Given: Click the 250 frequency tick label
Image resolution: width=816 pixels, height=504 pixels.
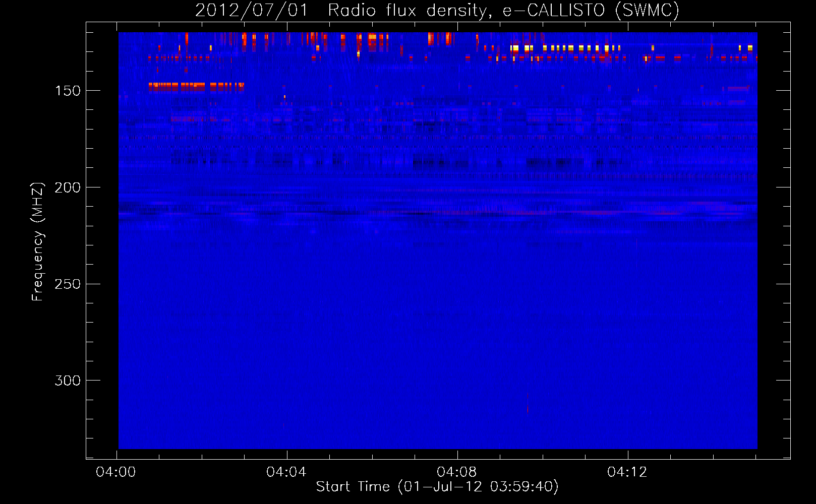Looking at the screenshot, I should tap(68, 284).
